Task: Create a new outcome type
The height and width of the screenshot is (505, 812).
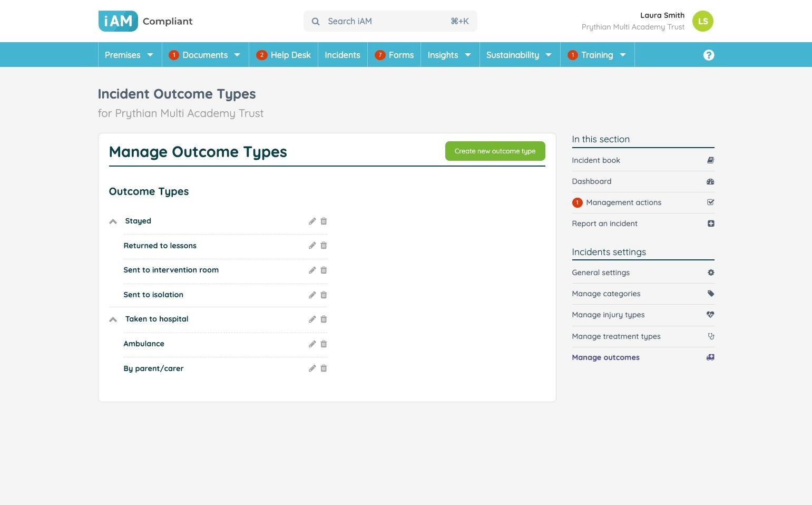Action: 495,151
